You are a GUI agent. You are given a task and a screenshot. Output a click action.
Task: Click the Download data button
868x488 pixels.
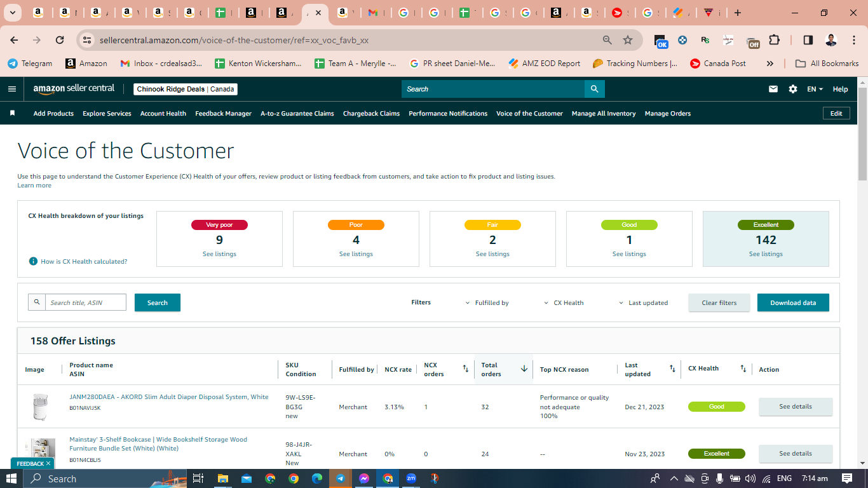click(x=793, y=302)
